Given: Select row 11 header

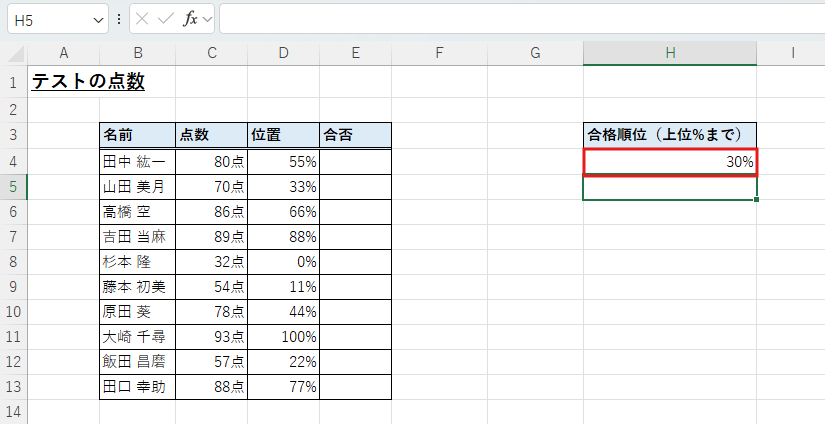Looking at the screenshot, I should 14,337.
